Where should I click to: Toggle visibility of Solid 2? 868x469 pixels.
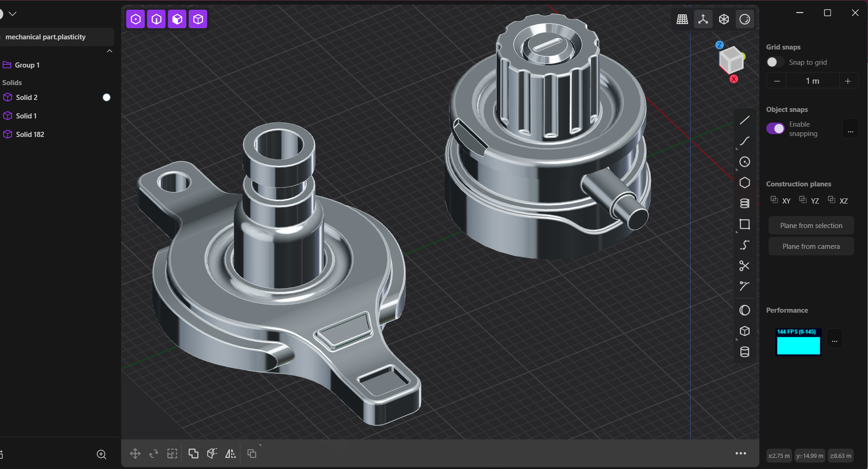coord(106,97)
